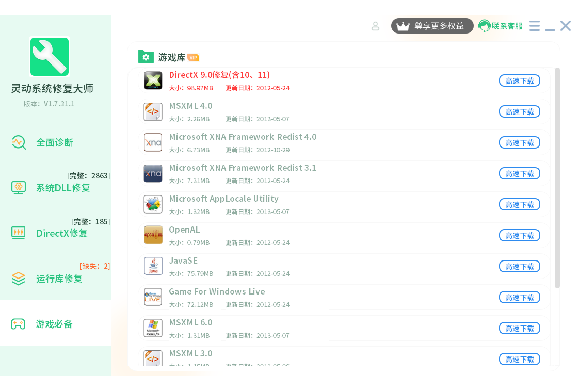This screenshot has height=392, width=578.
Task: Click the MSXML 6.0 Microsoft xml icon
Action: coord(153,328)
